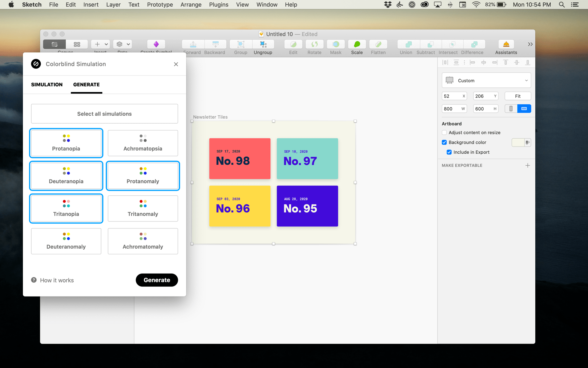Image resolution: width=588 pixels, height=368 pixels.
Task: Uncheck Include in Export
Action: pos(449,152)
